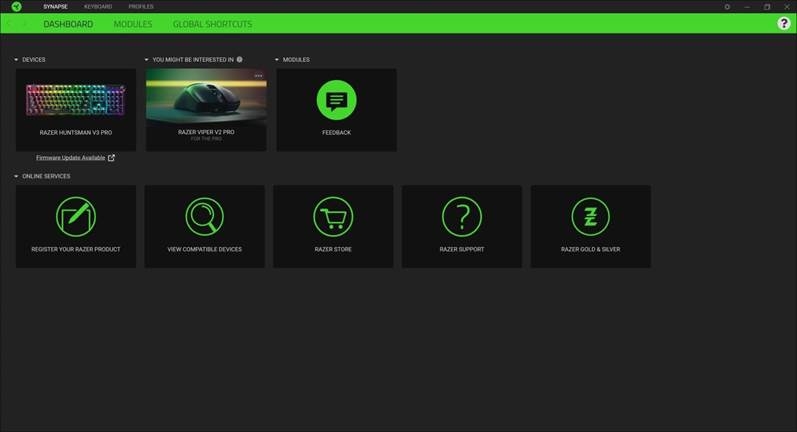Click Razer Gold & Silver label
Image resolution: width=797 pixels, height=432 pixels.
[590, 249]
